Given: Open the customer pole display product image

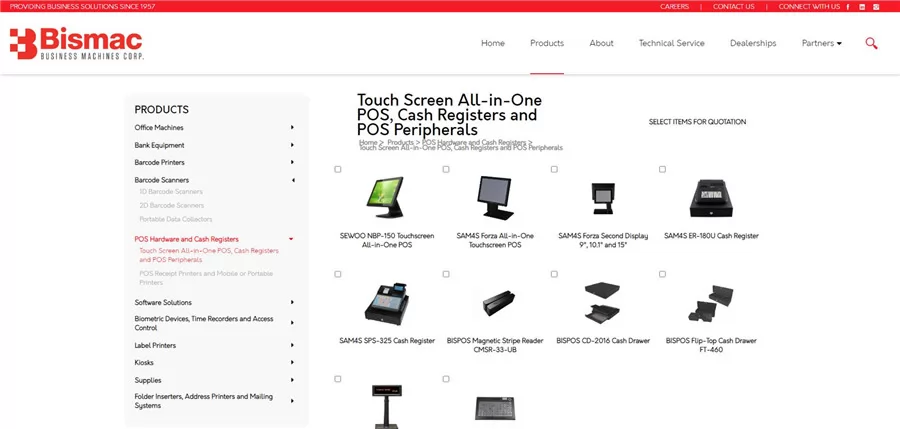Looking at the screenshot, I should (x=386, y=407).
